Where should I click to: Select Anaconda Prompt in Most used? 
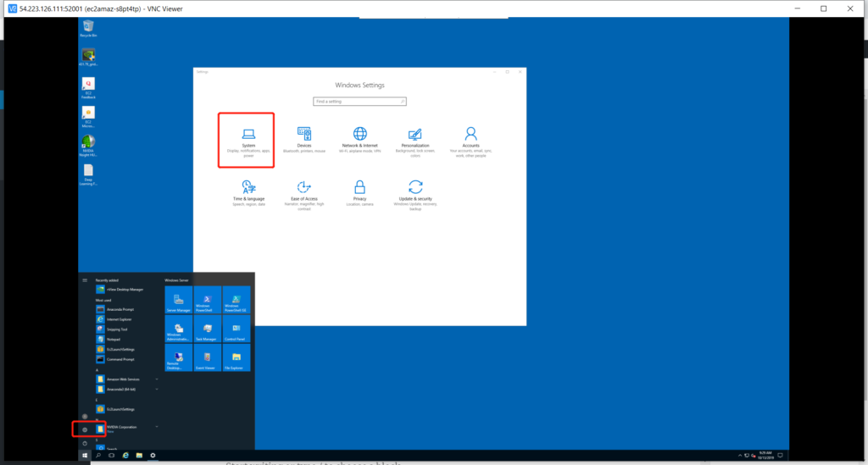[x=119, y=309]
